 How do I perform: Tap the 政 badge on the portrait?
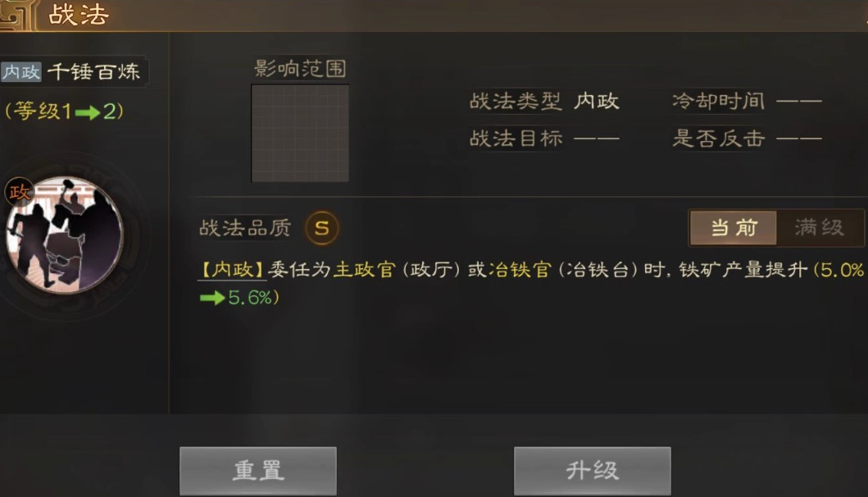tap(20, 192)
